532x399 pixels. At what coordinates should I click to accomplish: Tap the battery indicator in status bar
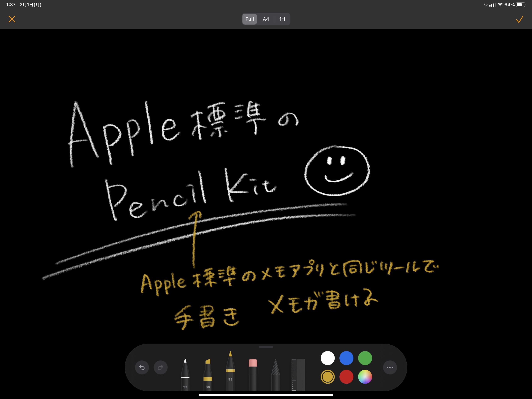[x=521, y=4]
